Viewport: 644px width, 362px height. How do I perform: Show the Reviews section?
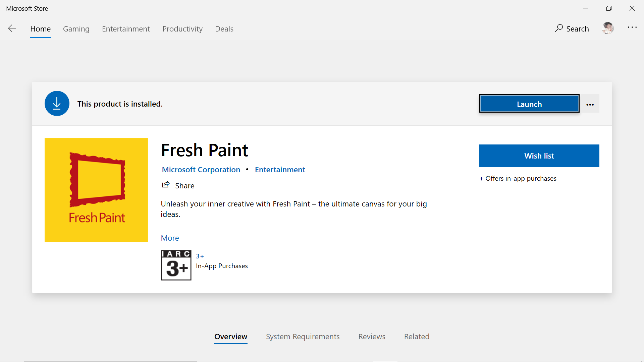click(x=372, y=337)
